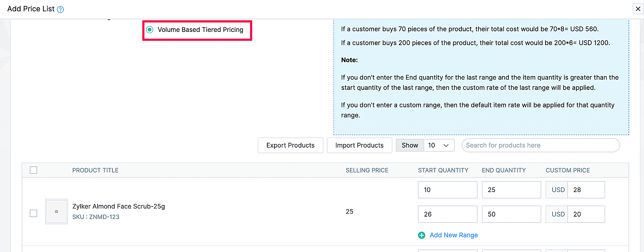
Task: Focus the Search for products field
Action: click(x=540, y=145)
